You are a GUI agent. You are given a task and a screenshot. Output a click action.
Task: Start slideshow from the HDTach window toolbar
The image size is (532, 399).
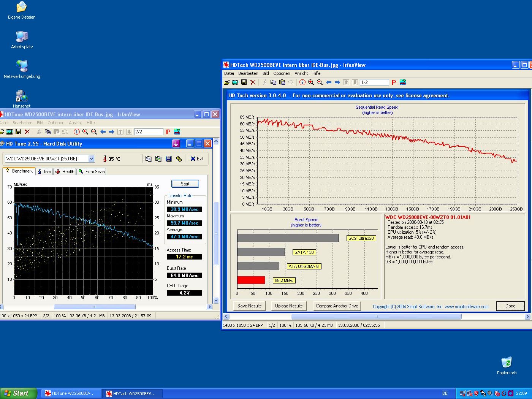(235, 82)
